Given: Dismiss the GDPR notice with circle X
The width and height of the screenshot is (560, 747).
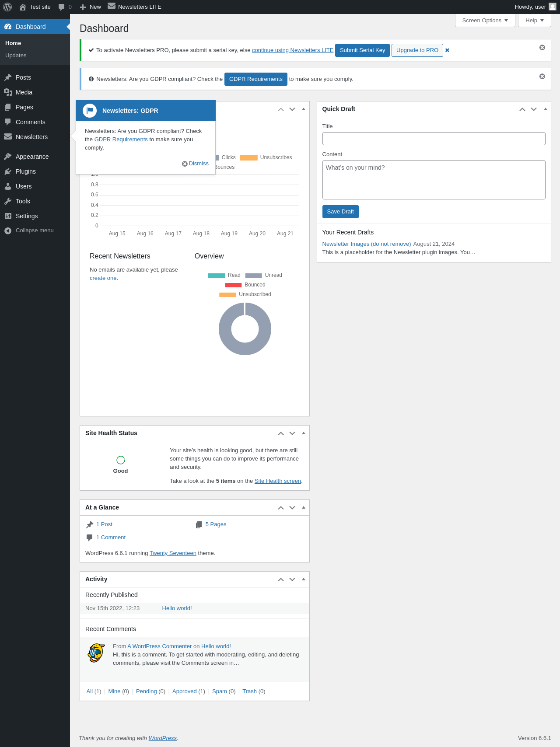Looking at the screenshot, I should [542, 76].
